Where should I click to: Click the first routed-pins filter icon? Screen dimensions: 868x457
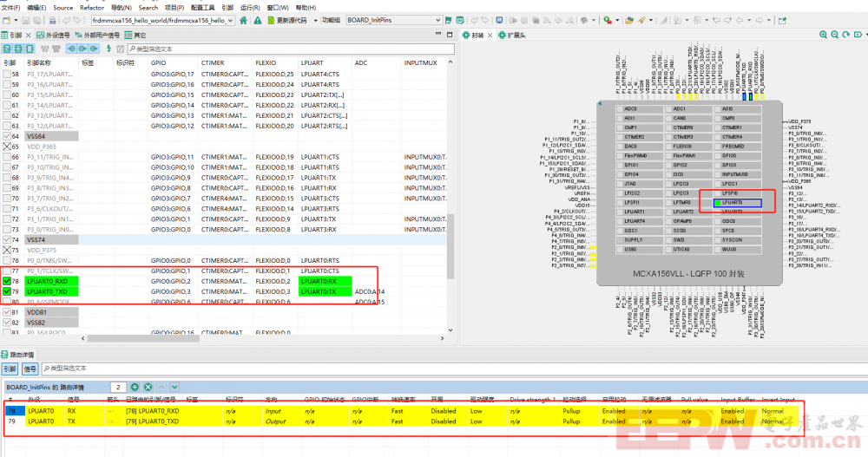tap(71, 49)
